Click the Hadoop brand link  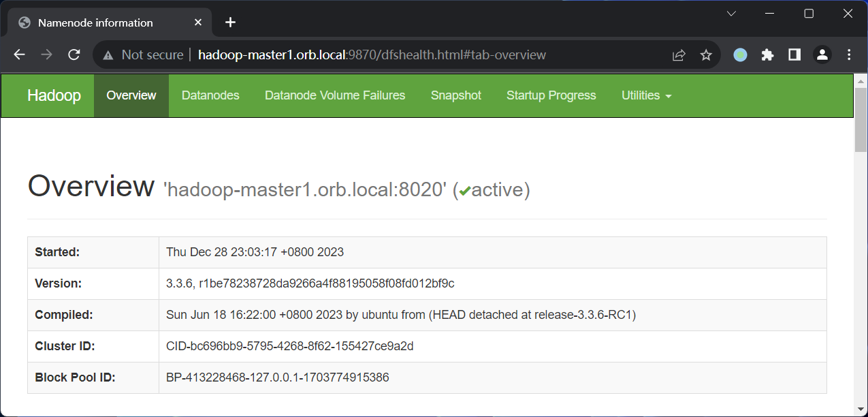click(x=54, y=95)
